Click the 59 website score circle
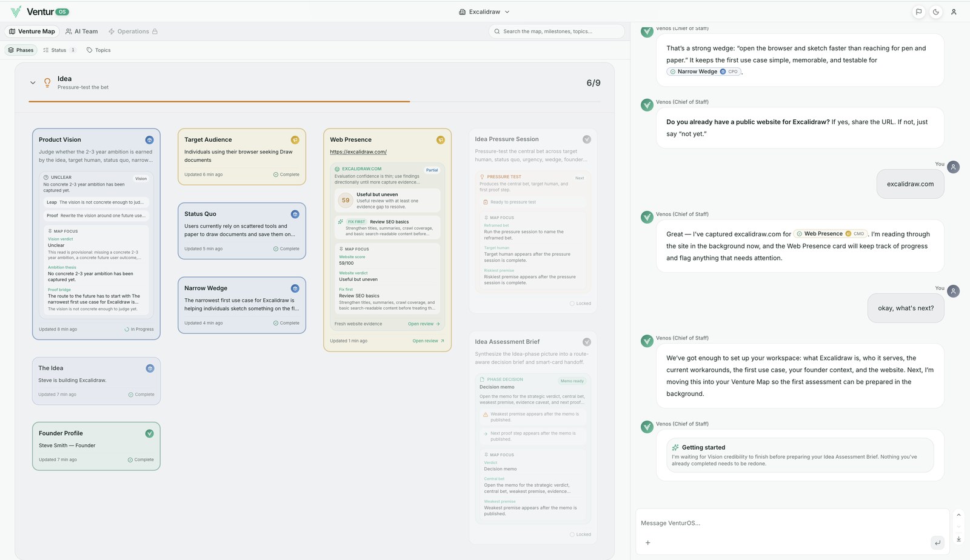The height and width of the screenshot is (560, 970). coord(346,200)
